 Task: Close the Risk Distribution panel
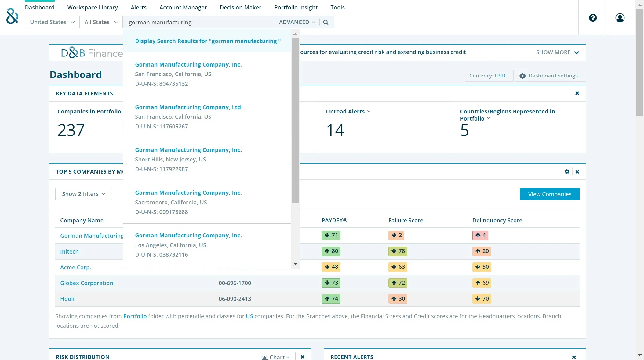(302, 357)
